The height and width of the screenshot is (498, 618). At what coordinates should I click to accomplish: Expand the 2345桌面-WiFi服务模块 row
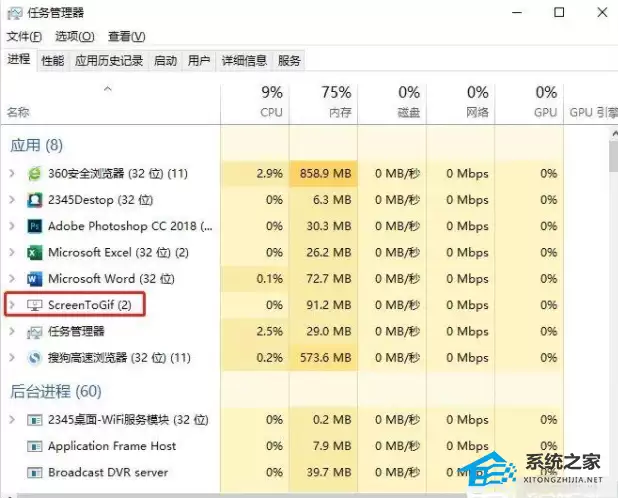(12, 420)
